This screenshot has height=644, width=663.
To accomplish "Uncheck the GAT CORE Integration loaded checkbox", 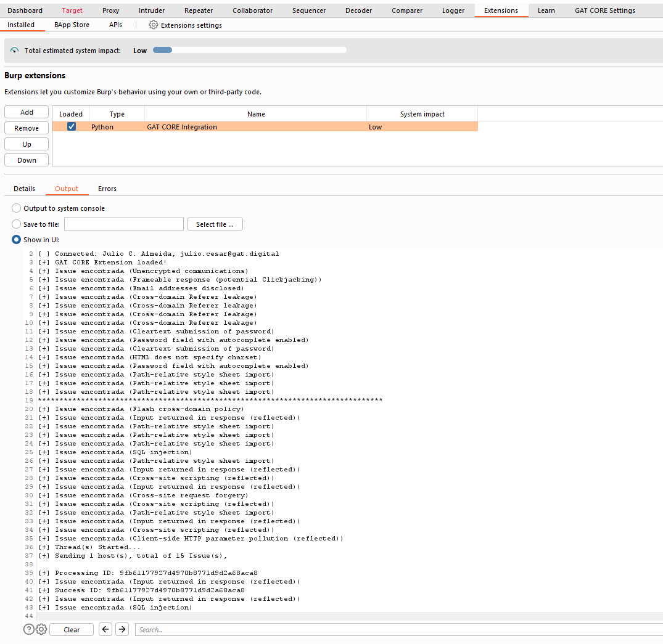I will (72, 126).
